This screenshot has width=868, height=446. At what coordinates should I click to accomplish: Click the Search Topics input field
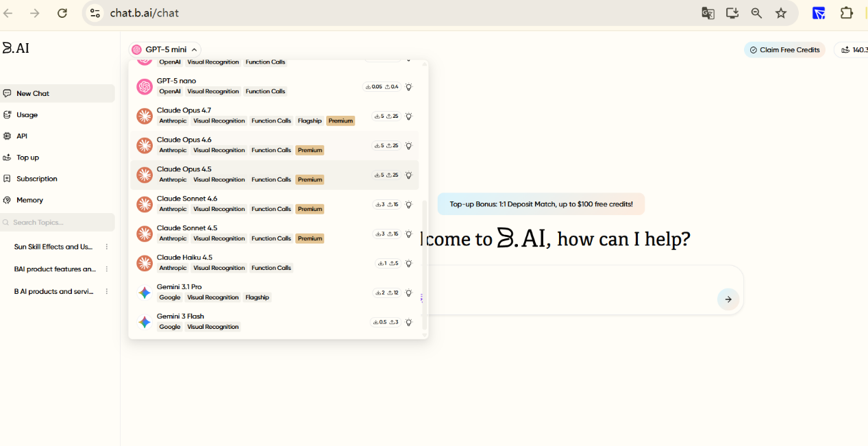[x=58, y=222]
